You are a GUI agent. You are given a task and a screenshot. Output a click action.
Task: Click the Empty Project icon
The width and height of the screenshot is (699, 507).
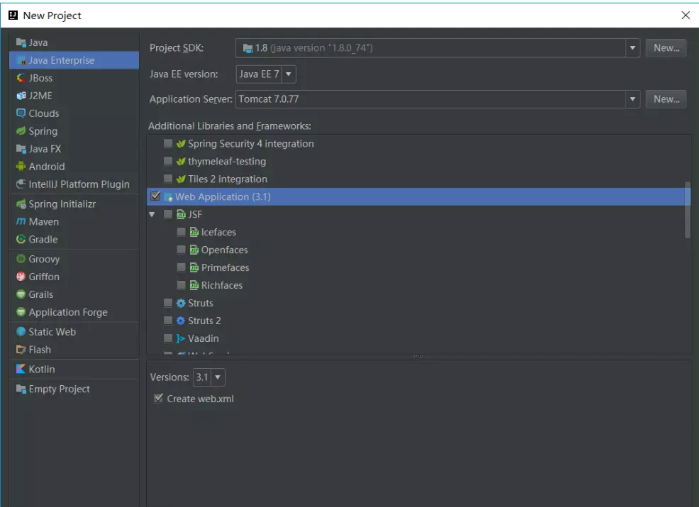(21, 389)
